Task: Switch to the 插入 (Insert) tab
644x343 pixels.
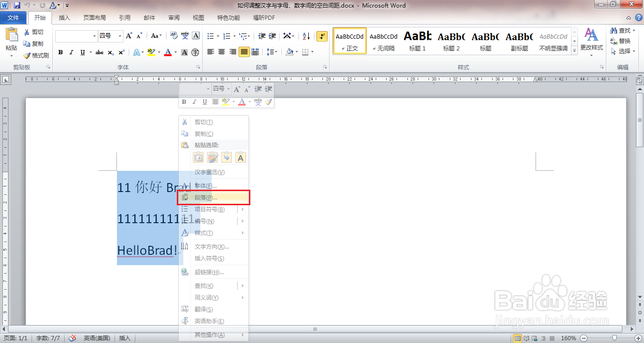Action: click(x=64, y=18)
